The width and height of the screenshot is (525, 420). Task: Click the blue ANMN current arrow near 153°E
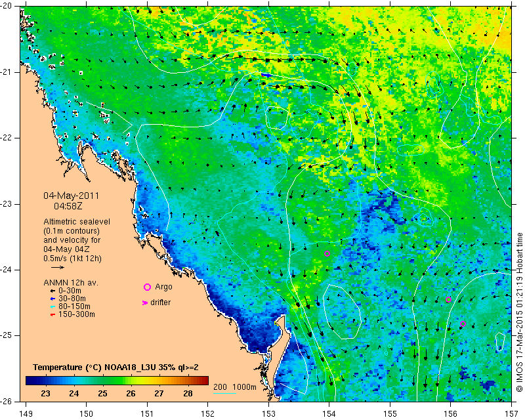click(x=266, y=75)
